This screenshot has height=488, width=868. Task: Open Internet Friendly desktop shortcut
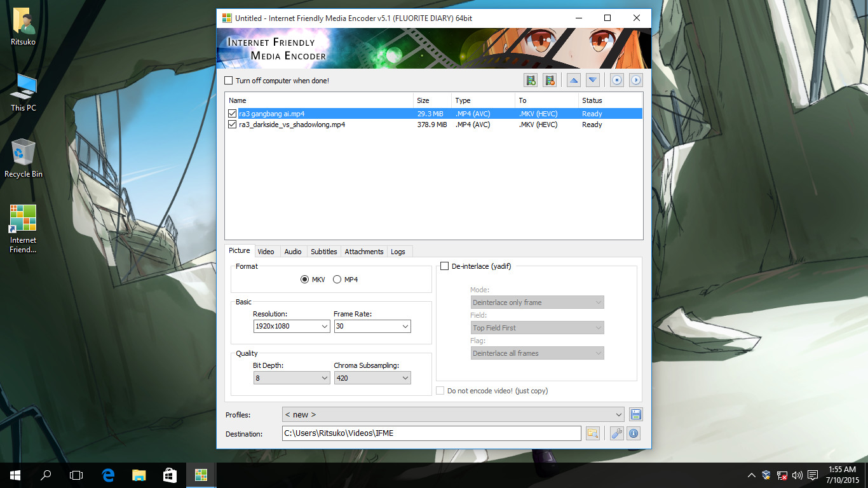[x=24, y=229]
